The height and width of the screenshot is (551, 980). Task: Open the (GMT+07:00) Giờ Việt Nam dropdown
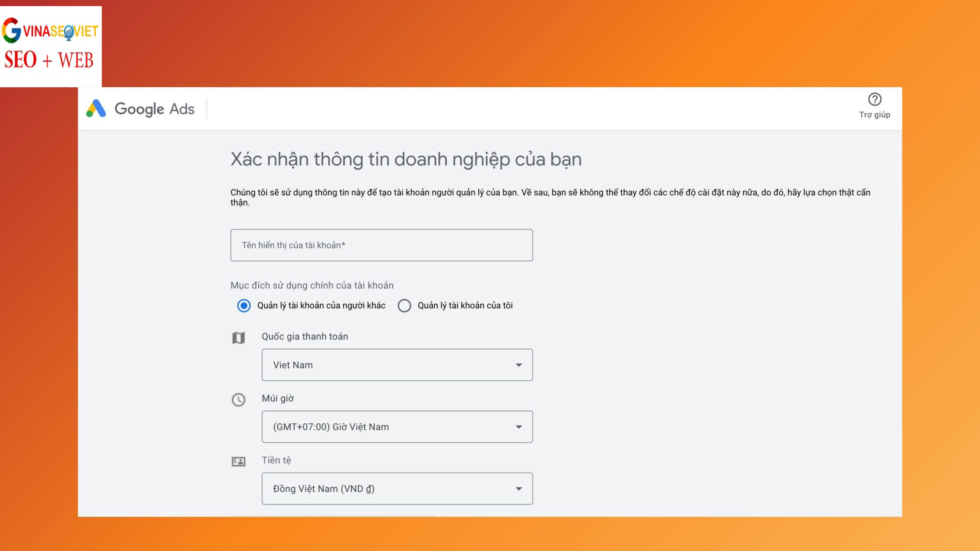397,427
